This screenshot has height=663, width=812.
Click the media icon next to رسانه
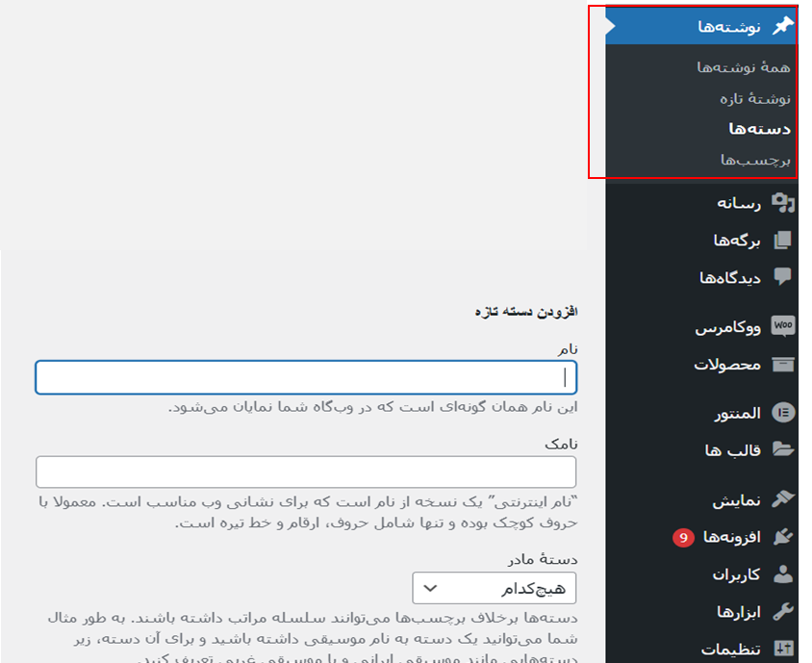click(783, 203)
